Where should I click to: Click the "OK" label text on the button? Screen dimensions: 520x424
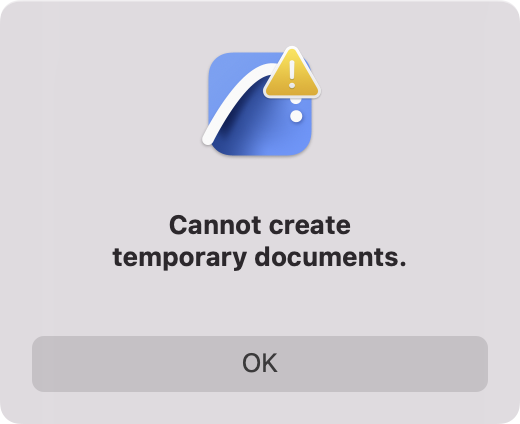tap(260, 363)
